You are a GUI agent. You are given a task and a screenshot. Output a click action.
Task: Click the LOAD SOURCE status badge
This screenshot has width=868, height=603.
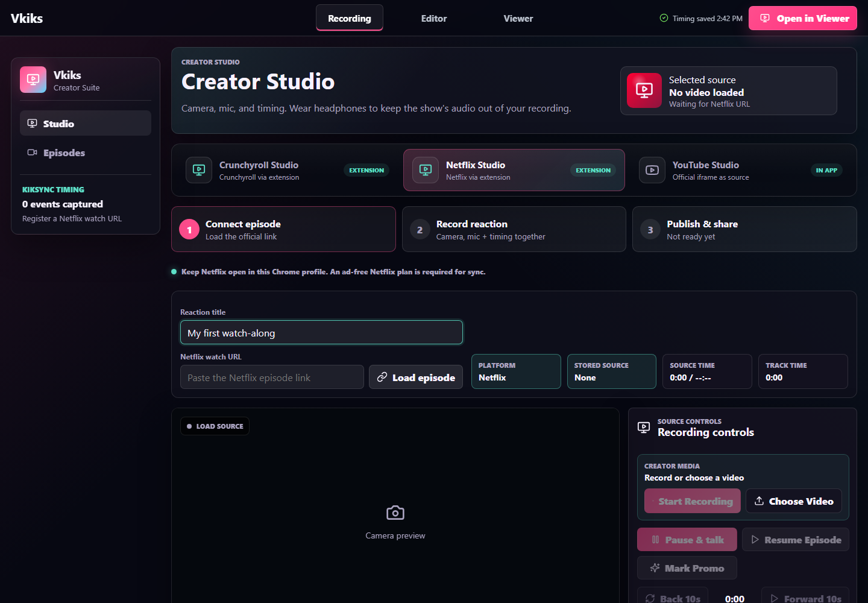click(x=215, y=426)
